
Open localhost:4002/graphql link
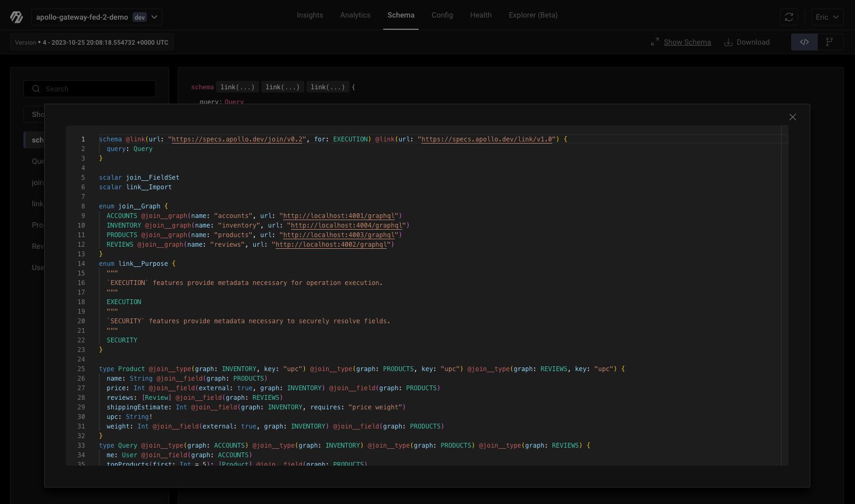tap(331, 245)
